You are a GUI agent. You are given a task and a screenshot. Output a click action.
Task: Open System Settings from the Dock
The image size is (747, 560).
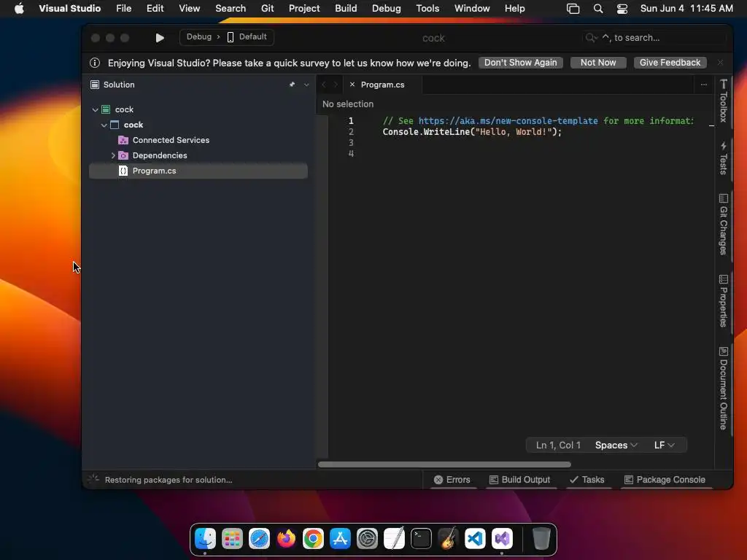point(368,539)
